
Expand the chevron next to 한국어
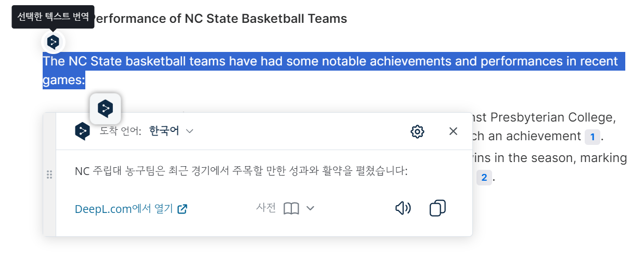point(190,131)
